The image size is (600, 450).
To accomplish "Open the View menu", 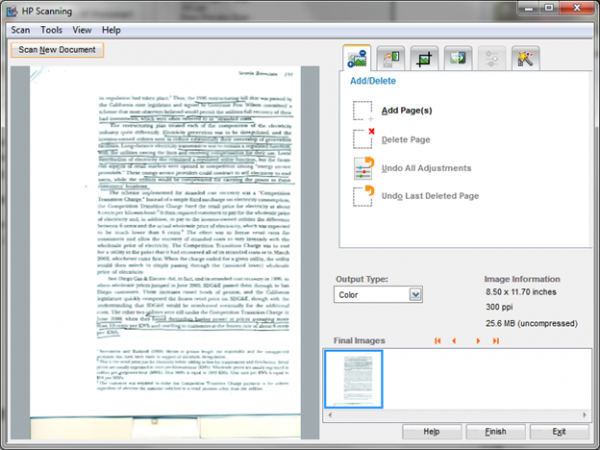I will 81,30.
